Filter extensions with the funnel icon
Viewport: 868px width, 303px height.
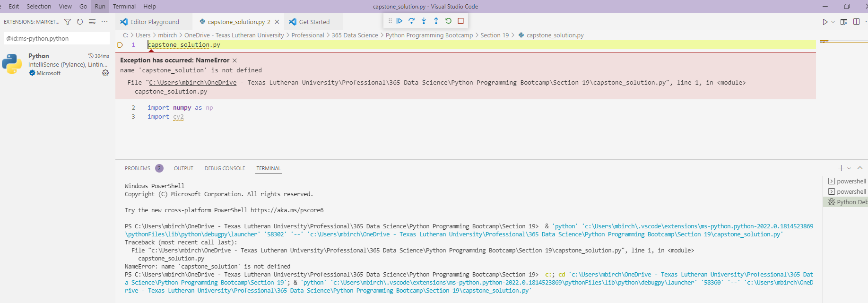[x=68, y=22]
